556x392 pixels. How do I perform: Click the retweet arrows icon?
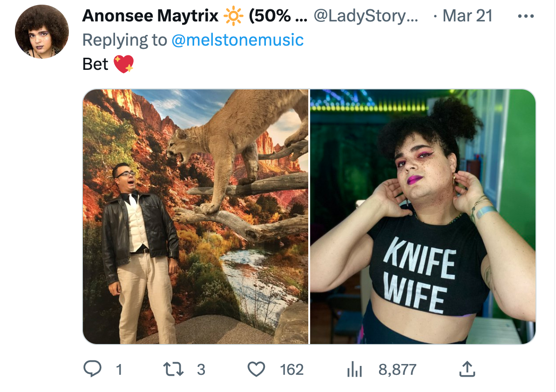[173, 369]
